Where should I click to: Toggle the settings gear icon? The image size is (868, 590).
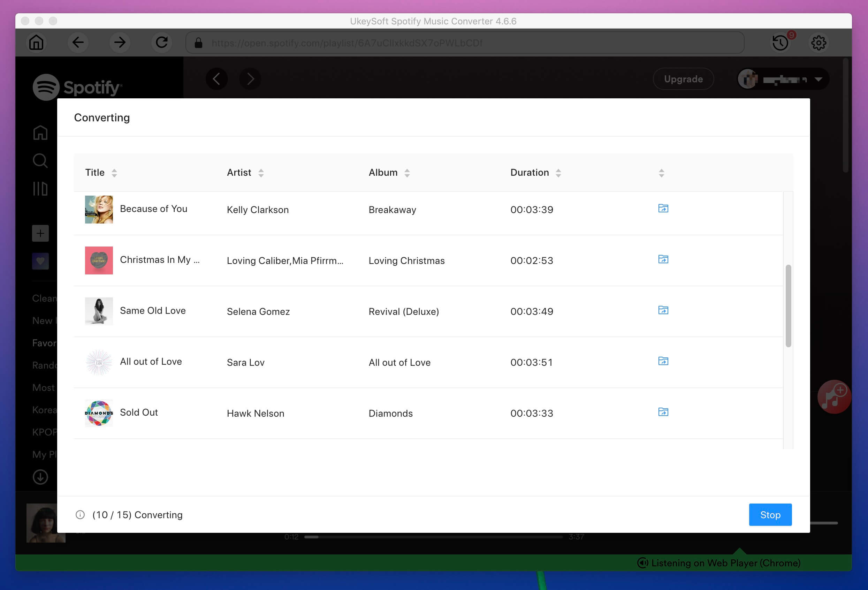point(819,42)
